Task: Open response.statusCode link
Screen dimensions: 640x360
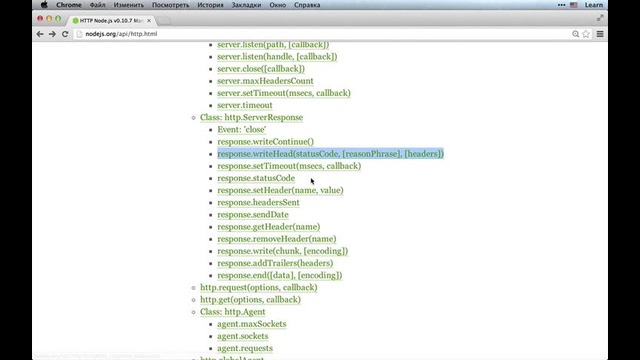Action: click(256, 178)
